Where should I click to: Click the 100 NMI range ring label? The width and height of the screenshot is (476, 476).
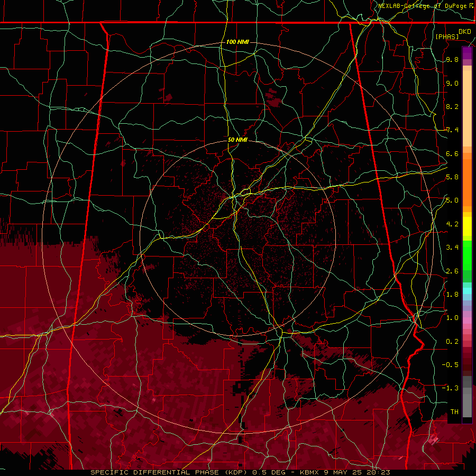tap(237, 42)
